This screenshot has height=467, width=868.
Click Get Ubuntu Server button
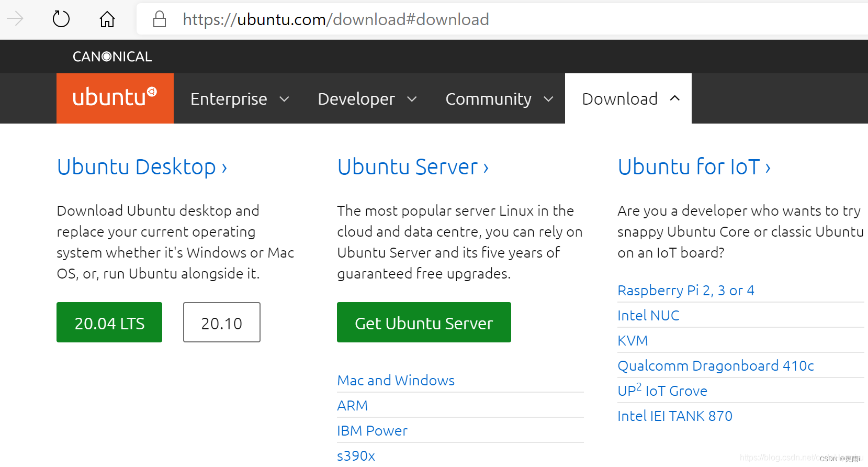(424, 323)
